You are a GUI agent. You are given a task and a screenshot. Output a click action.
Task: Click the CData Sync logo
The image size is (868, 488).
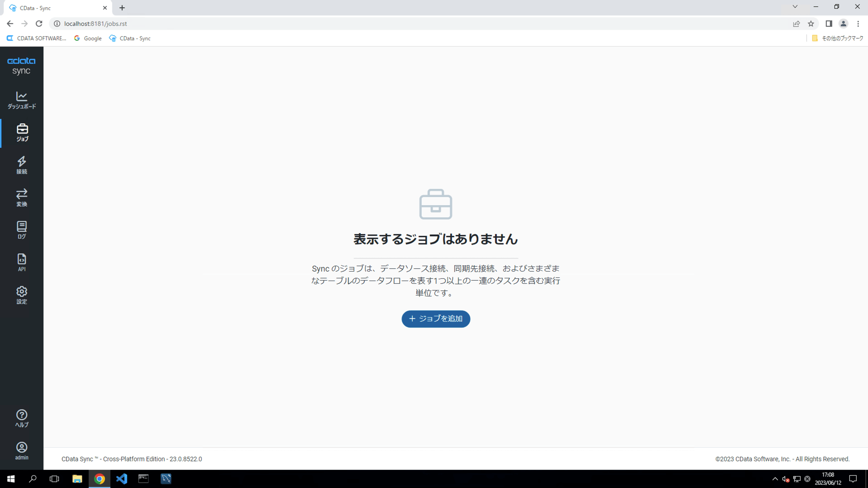(21, 66)
